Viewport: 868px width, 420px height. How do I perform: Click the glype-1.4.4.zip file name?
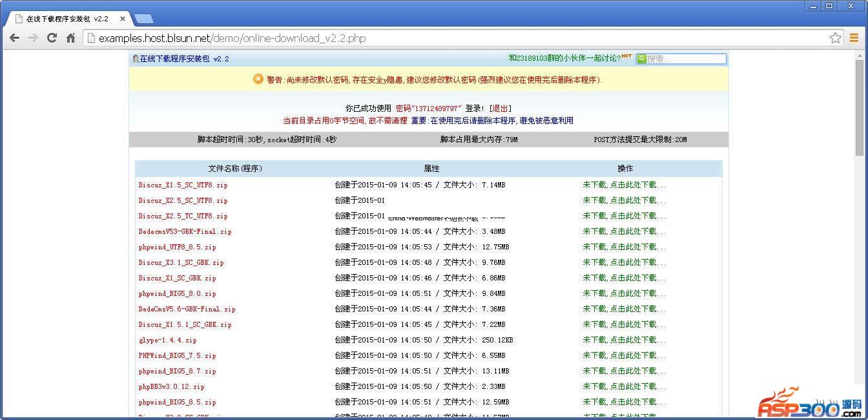[167, 340]
